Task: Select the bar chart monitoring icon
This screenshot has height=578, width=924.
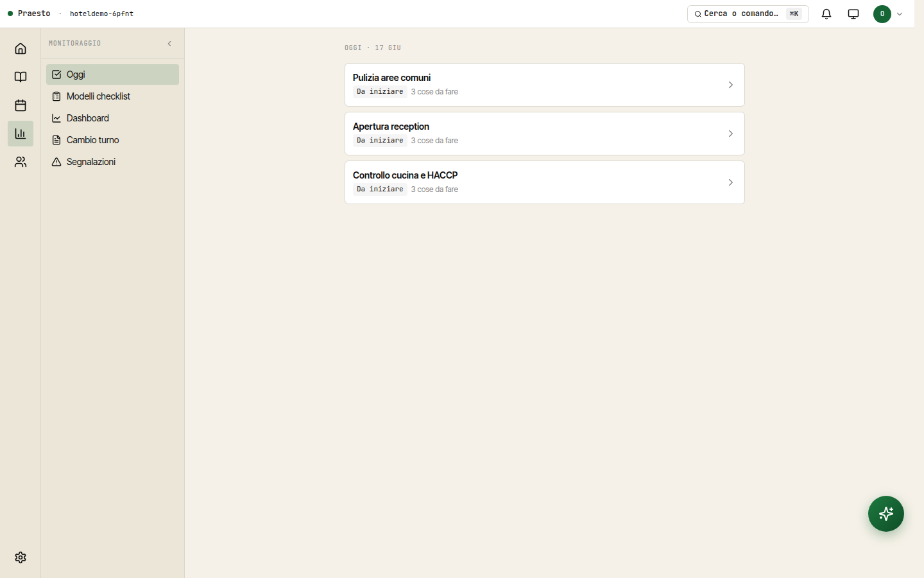Action: click(21, 134)
